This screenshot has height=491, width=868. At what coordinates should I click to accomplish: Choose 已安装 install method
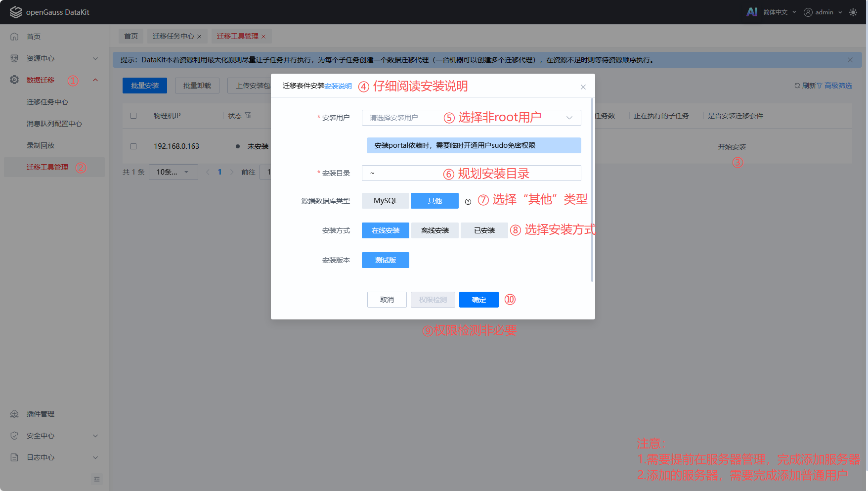coord(484,230)
